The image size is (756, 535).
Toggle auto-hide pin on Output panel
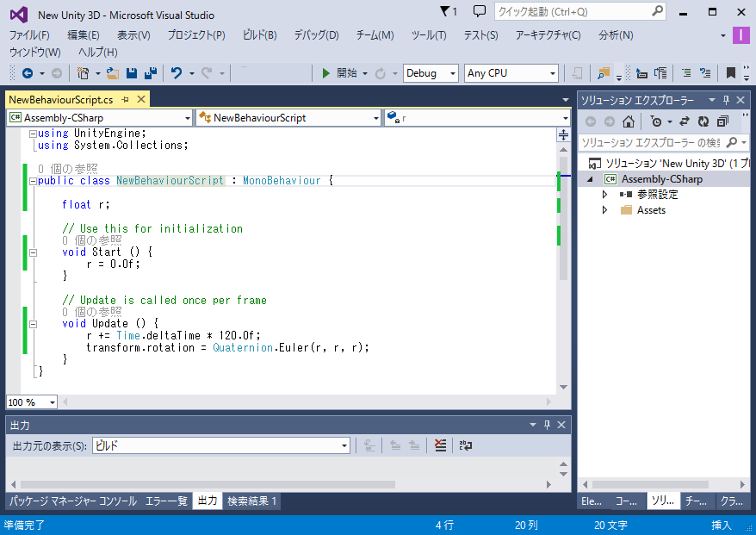[547, 426]
